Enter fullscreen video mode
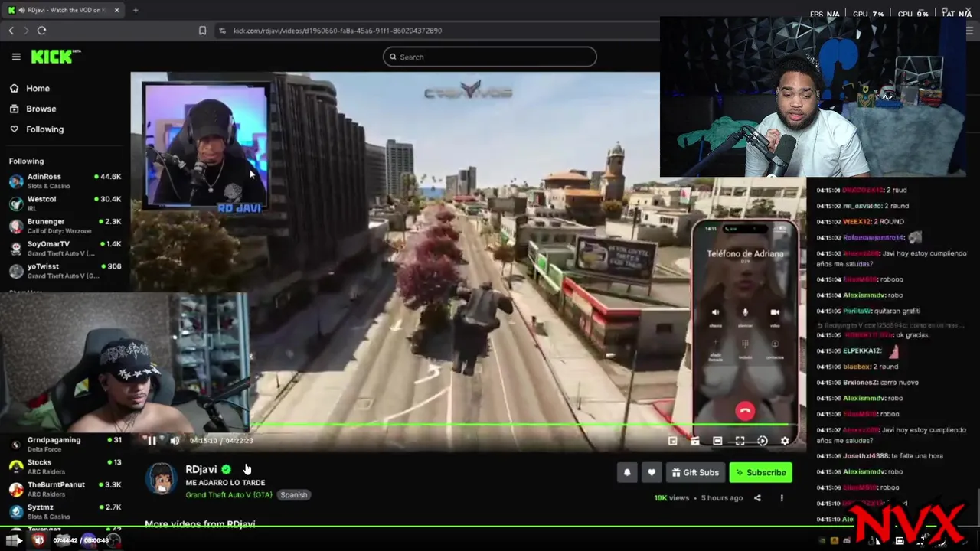The width and height of the screenshot is (980, 551). (x=740, y=441)
